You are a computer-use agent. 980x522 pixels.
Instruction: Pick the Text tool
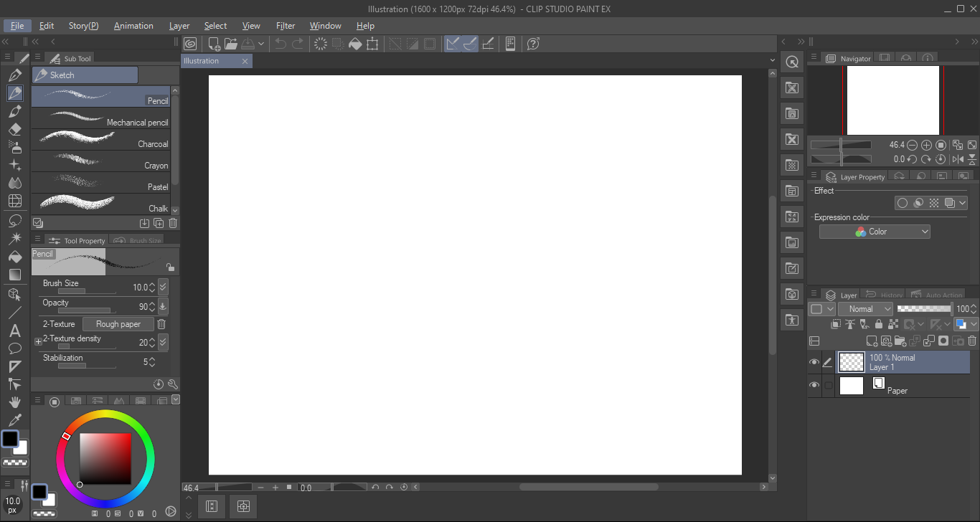(x=15, y=331)
